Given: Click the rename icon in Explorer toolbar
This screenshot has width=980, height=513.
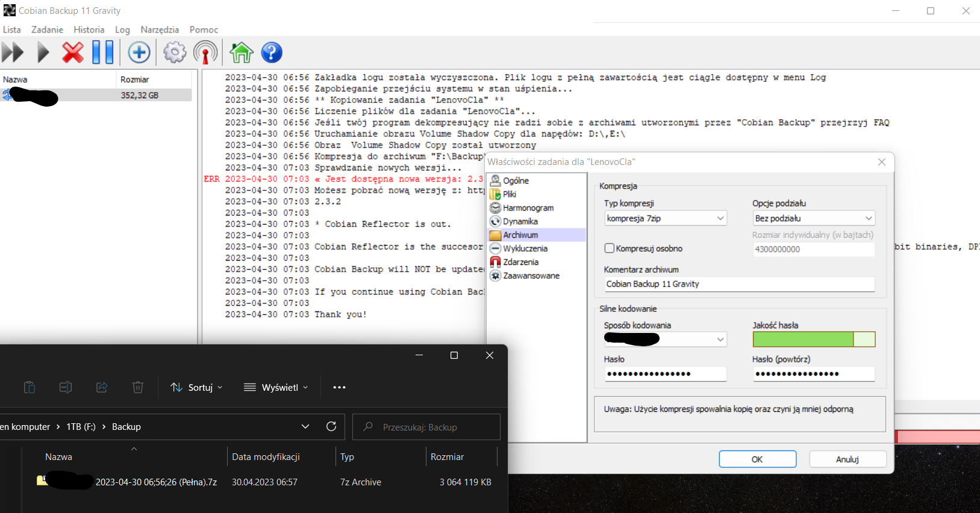Looking at the screenshot, I should pyautogui.click(x=66, y=387).
